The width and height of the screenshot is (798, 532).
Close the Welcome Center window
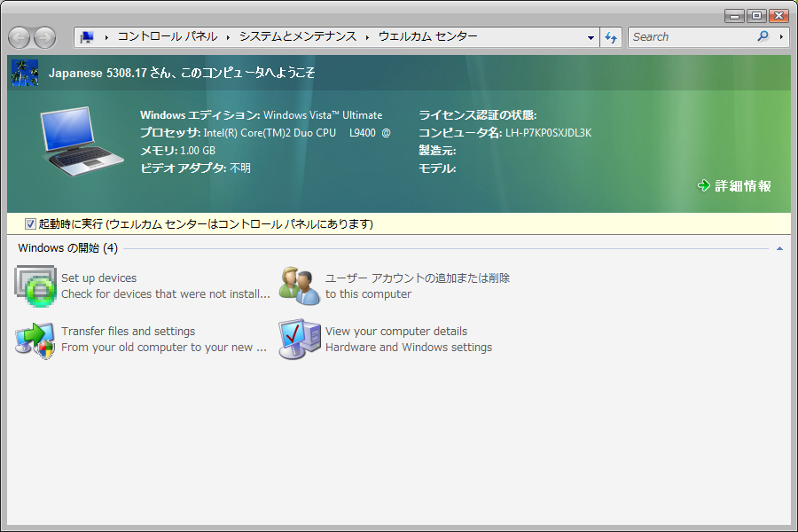pos(778,16)
